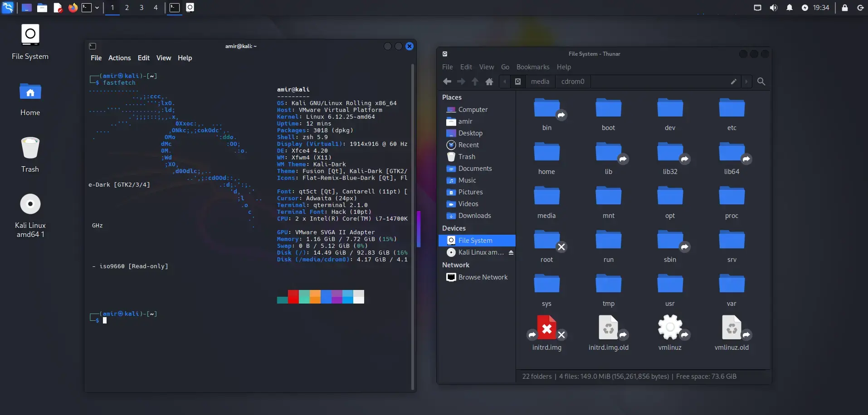Eject the Kali Linux am... device
The height and width of the screenshot is (415, 868).
[x=511, y=252]
